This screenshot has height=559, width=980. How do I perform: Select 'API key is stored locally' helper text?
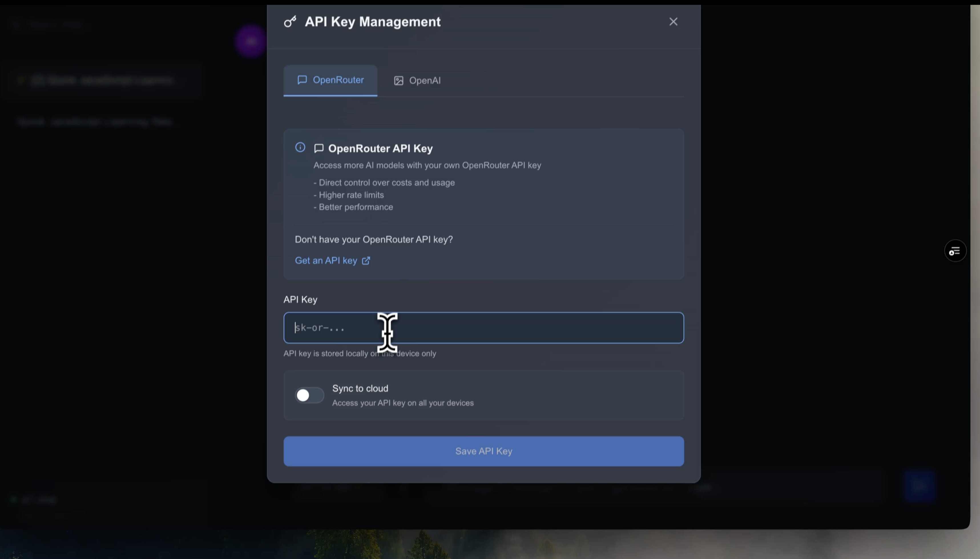[360, 354]
